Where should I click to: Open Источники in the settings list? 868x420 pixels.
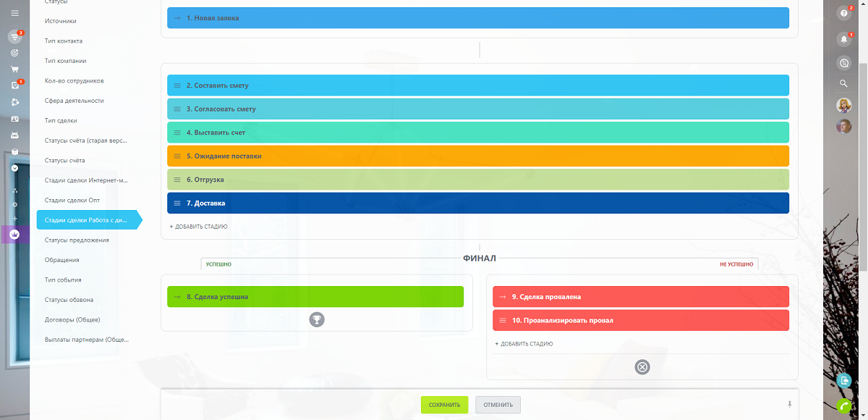[61, 21]
